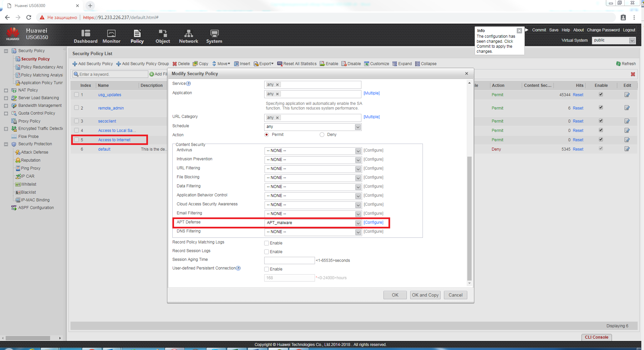Open the URL Filtering profile dropdown

[x=358, y=169]
